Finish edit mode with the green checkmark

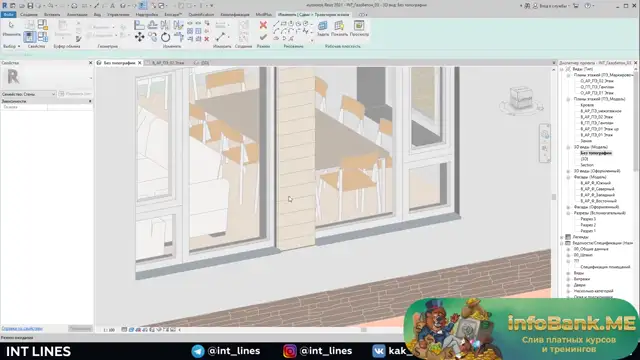coord(263,37)
